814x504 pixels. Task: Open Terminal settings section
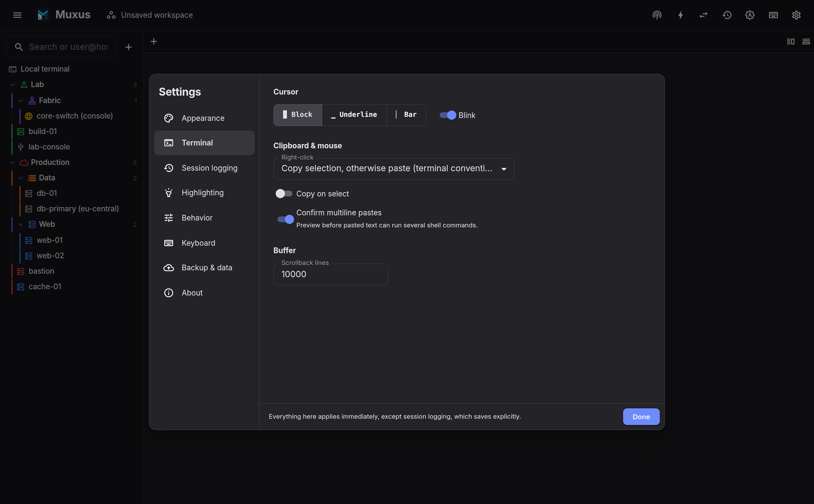tap(204, 143)
